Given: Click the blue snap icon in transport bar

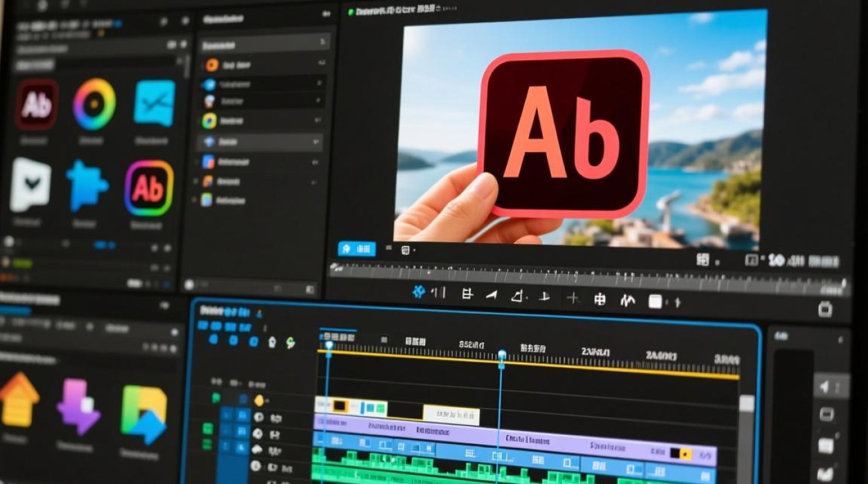Looking at the screenshot, I should pos(419,292).
